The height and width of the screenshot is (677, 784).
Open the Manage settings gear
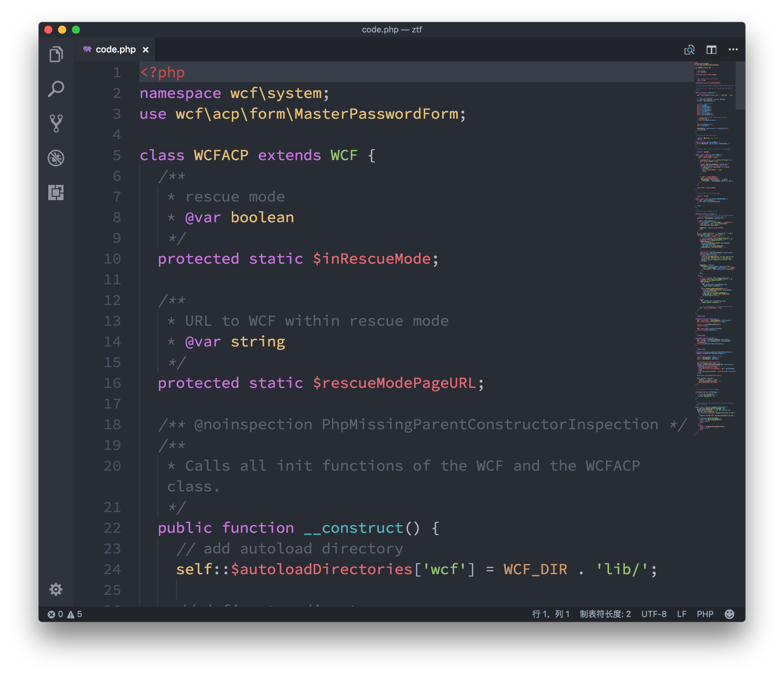click(56, 589)
